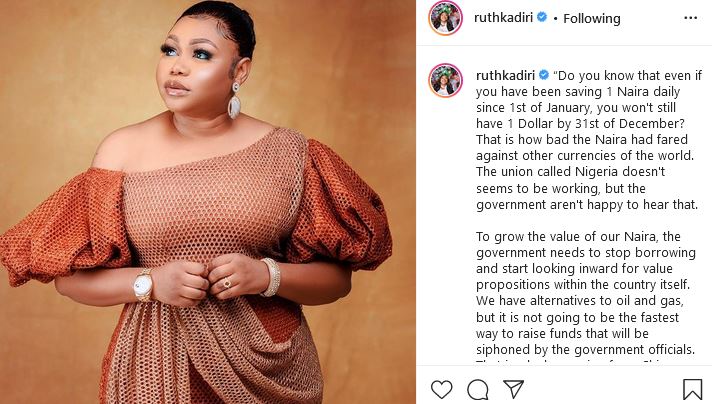Screen dimensions: 712x404
Task: Open the small avatar next to the caption
Action: coord(445,80)
